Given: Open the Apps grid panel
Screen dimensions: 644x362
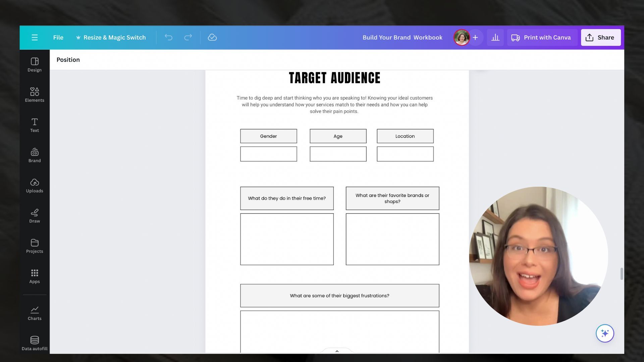Looking at the screenshot, I should 35,276.
